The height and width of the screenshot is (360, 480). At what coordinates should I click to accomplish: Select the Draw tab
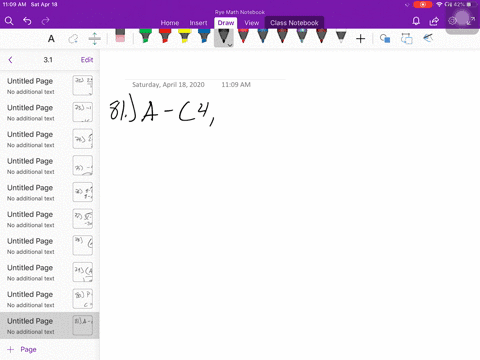click(226, 23)
